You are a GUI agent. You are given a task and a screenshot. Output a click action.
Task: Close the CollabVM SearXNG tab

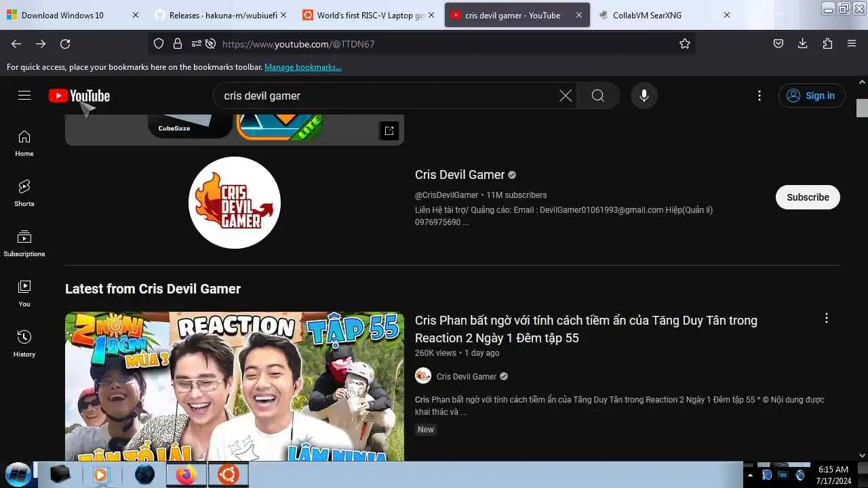click(x=727, y=15)
